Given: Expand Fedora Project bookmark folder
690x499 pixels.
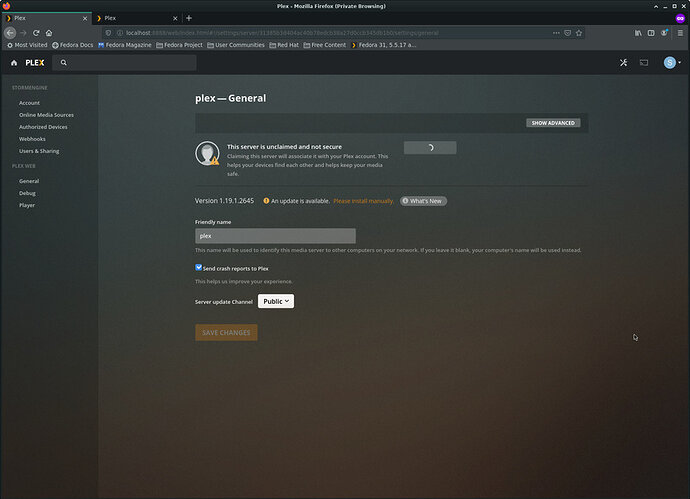Looking at the screenshot, I should pos(179,45).
